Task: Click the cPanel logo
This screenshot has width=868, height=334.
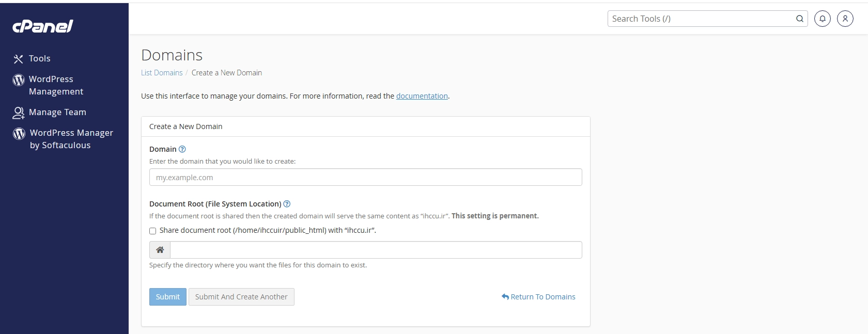Action: click(43, 26)
